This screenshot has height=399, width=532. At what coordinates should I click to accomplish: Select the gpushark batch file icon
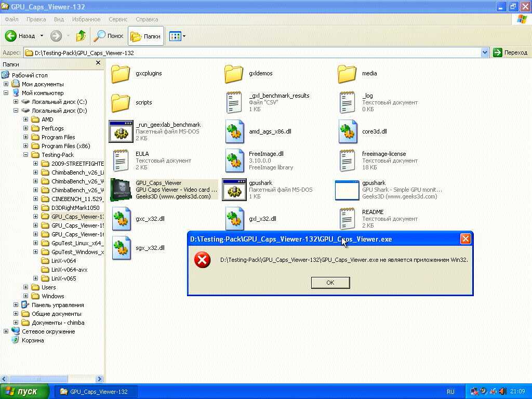coord(234,190)
